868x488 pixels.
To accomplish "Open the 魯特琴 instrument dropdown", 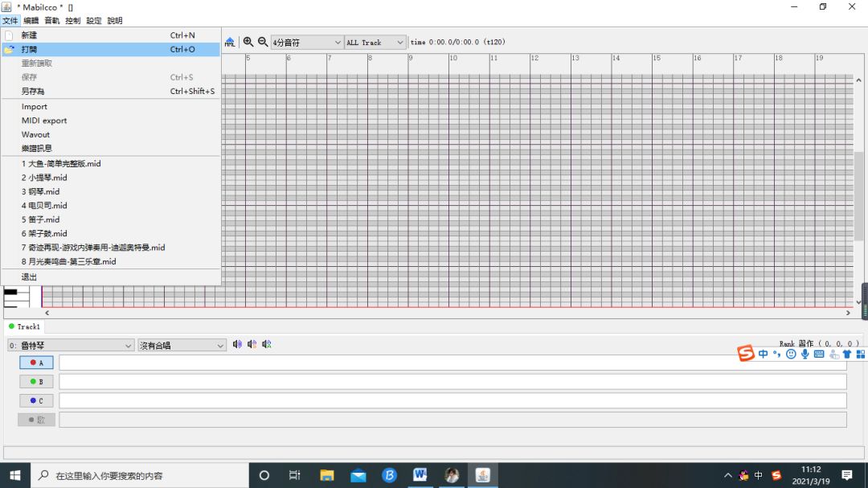I will click(x=71, y=345).
